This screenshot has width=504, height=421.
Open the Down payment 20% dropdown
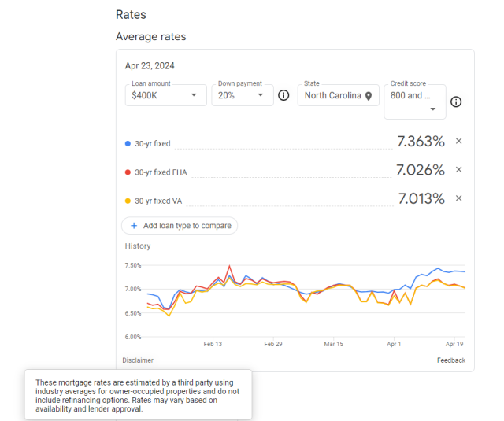243,95
